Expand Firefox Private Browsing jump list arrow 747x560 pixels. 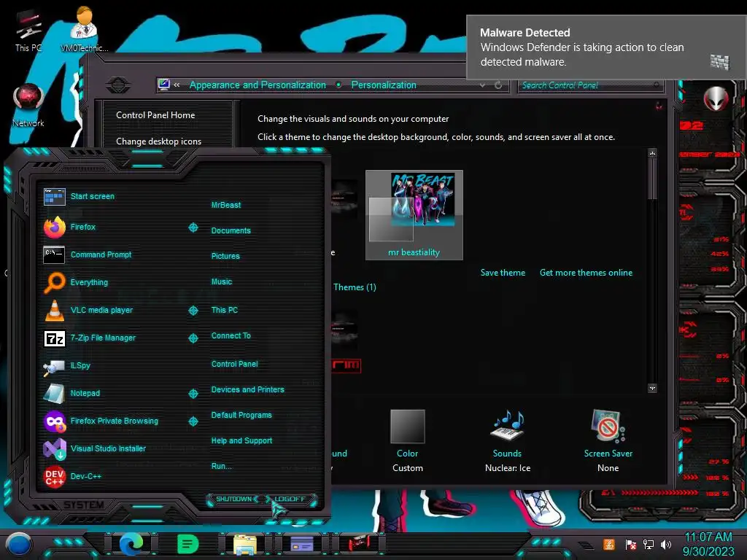pos(193,421)
